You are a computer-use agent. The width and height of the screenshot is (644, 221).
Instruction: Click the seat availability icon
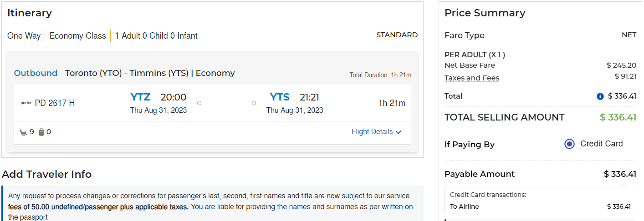coord(23,132)
